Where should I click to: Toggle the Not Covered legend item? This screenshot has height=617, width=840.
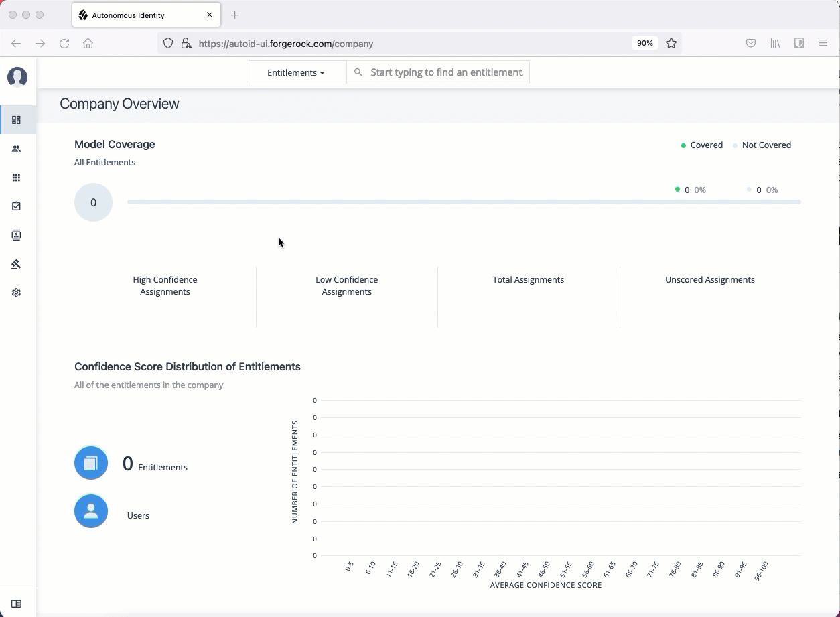coord(762,145)
